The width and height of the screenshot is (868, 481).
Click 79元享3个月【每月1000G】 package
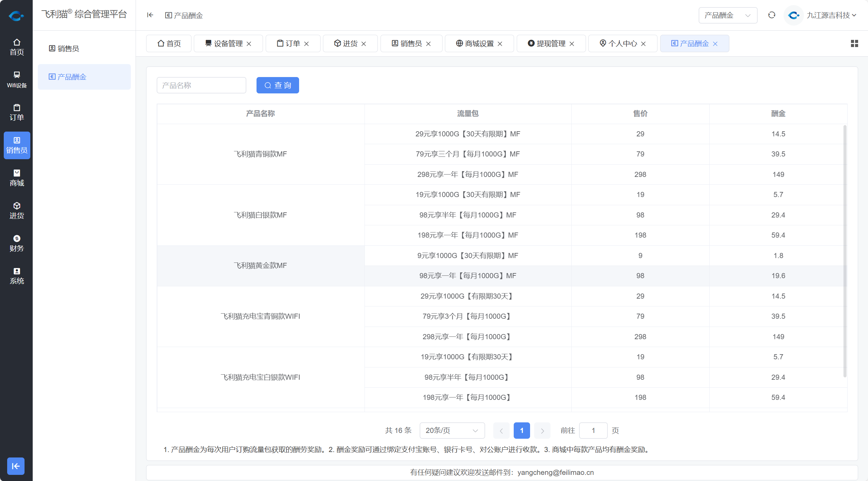click(468, 316)
